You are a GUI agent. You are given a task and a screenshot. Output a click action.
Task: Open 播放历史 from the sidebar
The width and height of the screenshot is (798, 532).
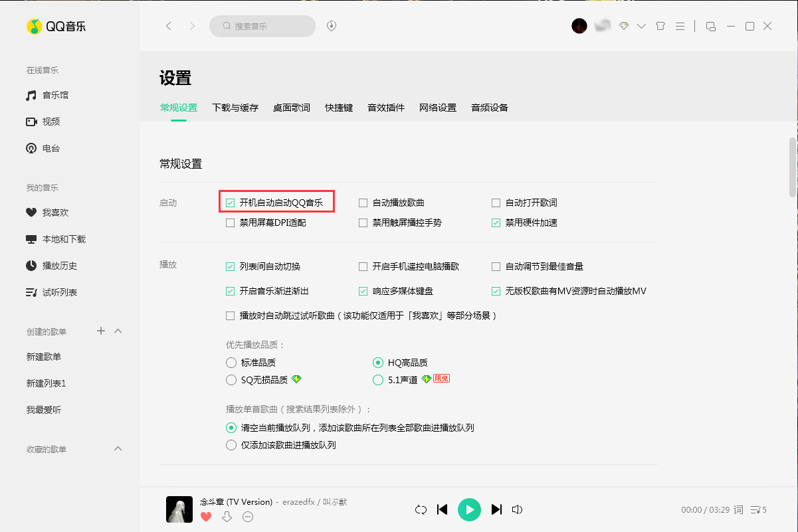(57, 265)
